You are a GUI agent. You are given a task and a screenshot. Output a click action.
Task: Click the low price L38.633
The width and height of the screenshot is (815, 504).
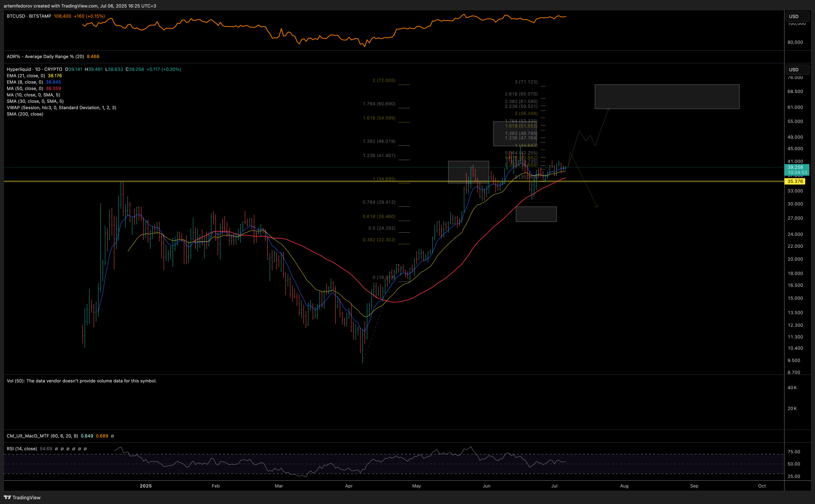114,69
